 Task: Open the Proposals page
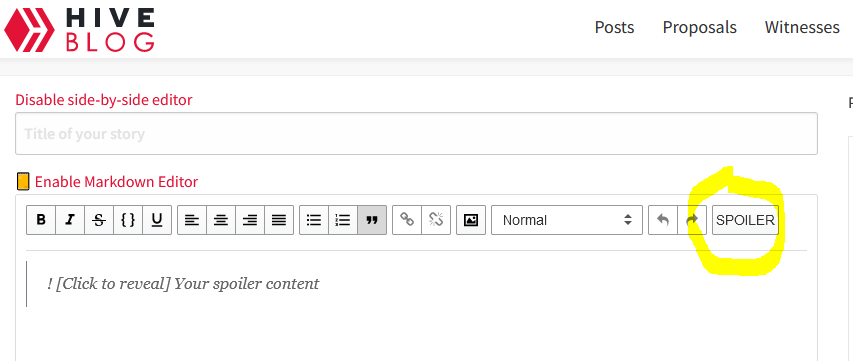700,27
